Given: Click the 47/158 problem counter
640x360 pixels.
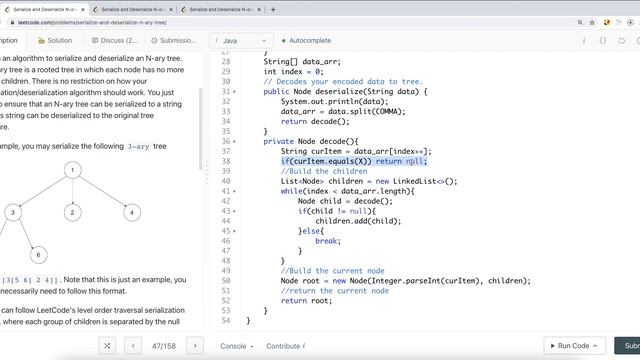Looking at the screenshot, I should pos(164,346).
